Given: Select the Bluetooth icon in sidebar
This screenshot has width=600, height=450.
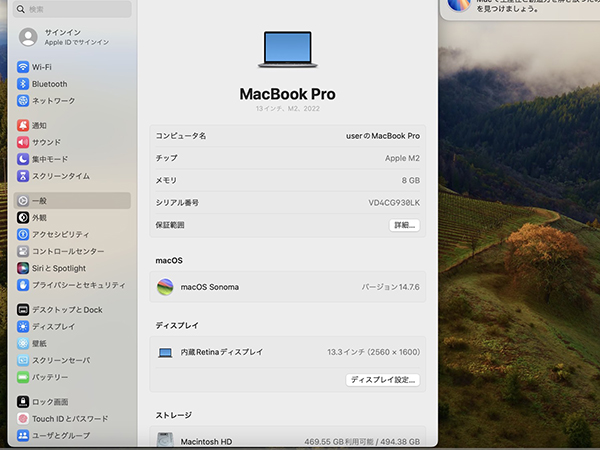Looking at the screenshot, I should tap(23, 84).
